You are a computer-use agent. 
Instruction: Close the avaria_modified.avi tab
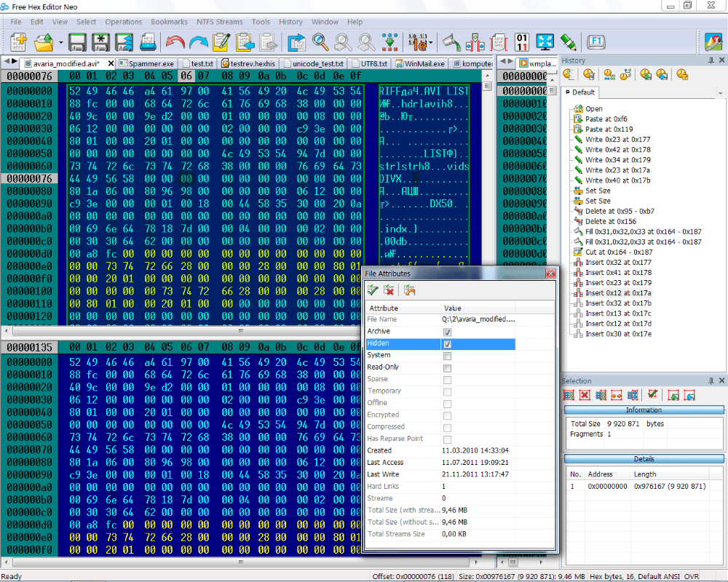111,63
